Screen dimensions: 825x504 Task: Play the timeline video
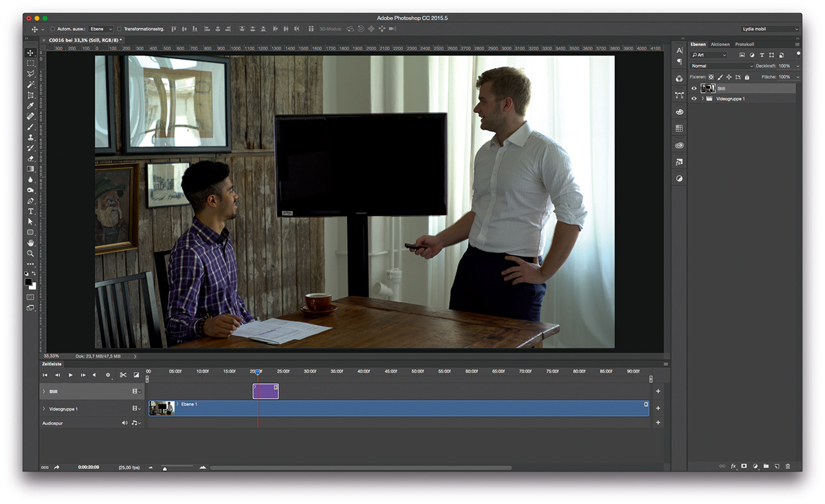pyautogui.click(x=70, y=375)
